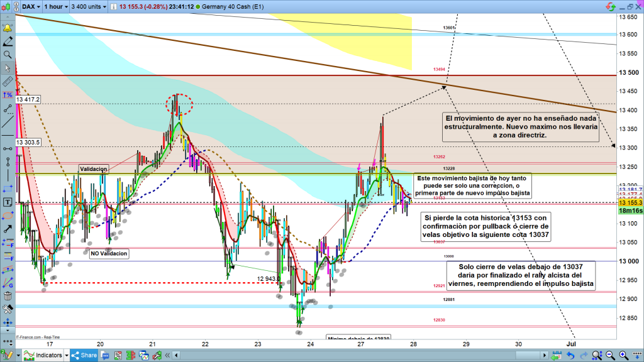Viewport: 644px width, 362px height.
Task: Select the pencil drawing tool
Action: (8, 41)
